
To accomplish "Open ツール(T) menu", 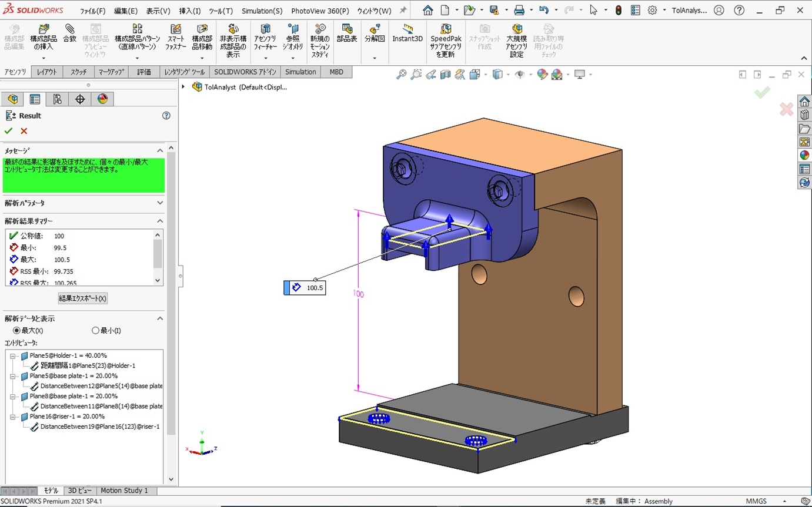I will point(220,11).
